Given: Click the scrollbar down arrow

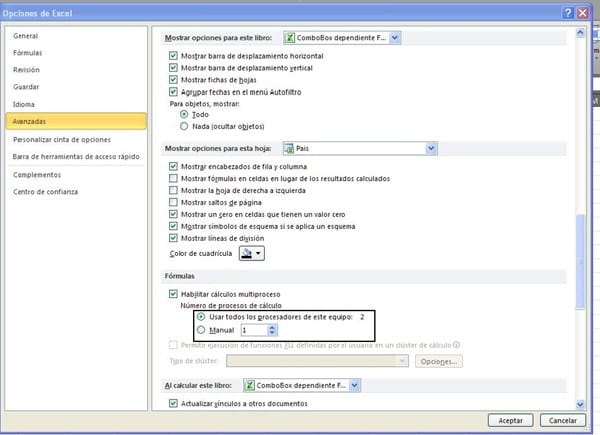Looking at the screenshot, I should [x=580, y=404].
